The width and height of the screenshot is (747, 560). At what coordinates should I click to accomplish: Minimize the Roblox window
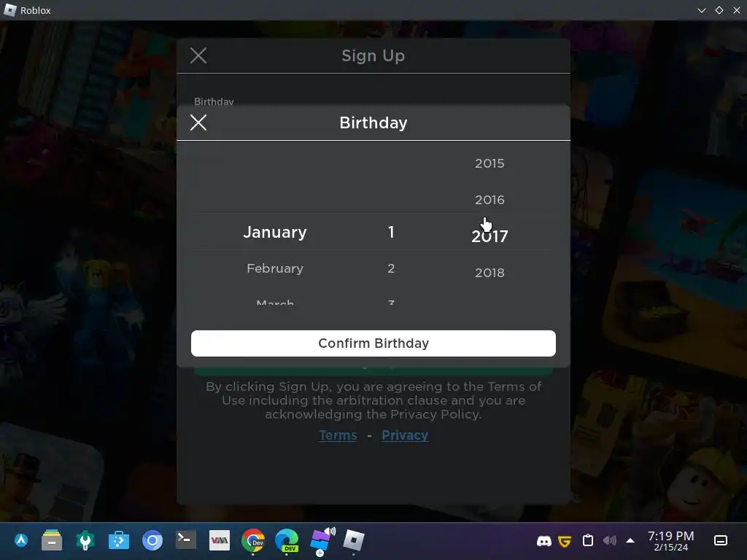(x=701, y=10)
